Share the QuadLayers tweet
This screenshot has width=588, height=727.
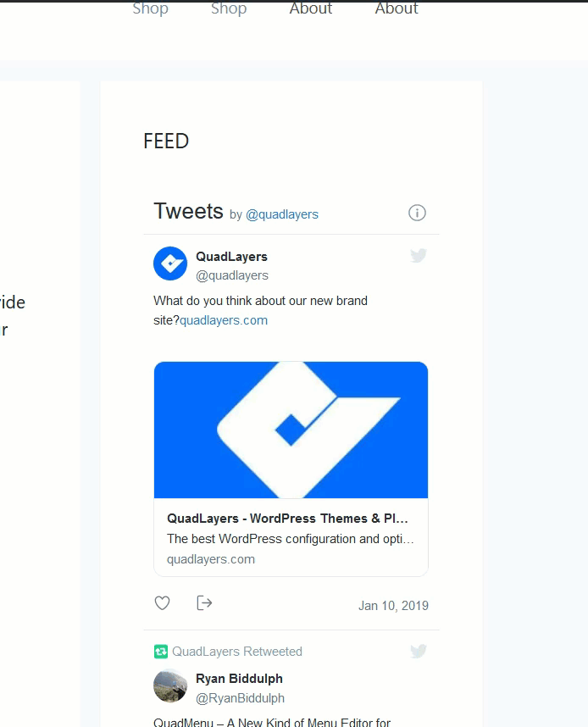click(x=204, y=603)
